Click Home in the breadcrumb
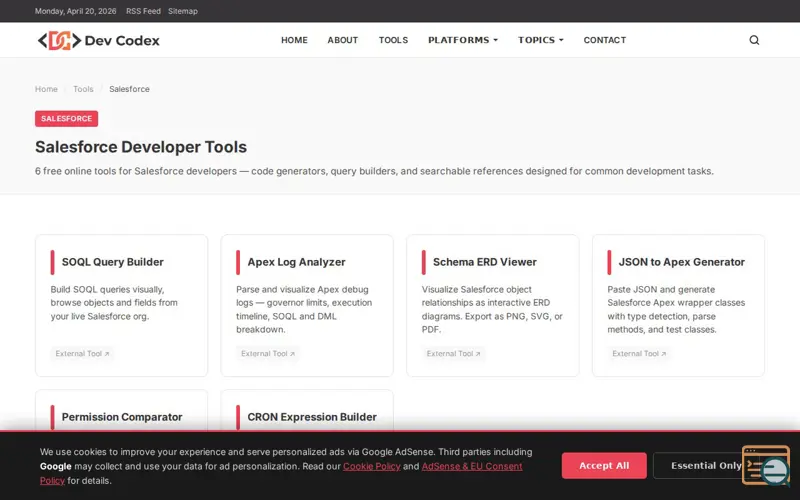The height and width of the screenshot is (500, 800). coord(46,89)
